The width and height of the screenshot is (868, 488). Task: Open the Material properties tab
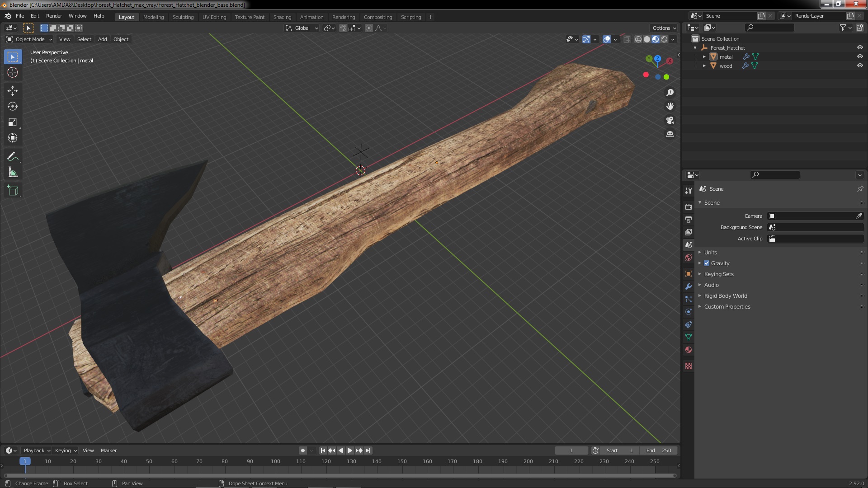tap(689, 350)
